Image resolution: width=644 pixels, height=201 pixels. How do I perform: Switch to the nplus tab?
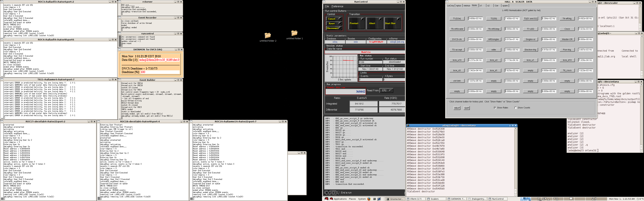point(459,6)
